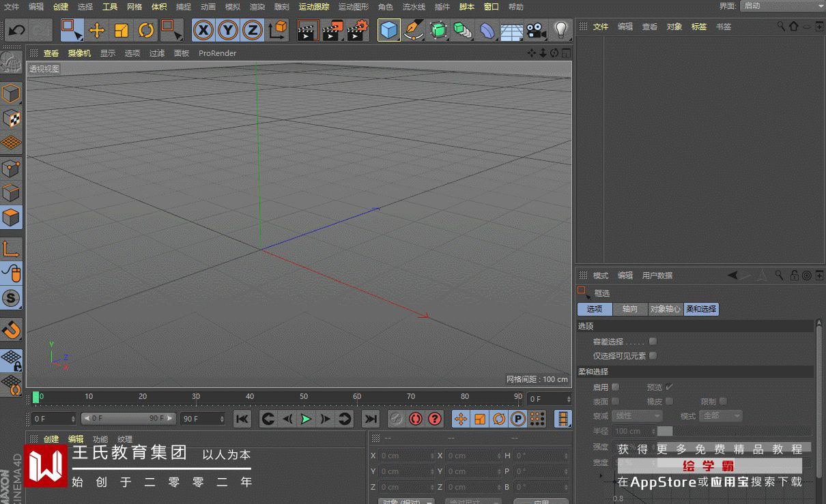The image size is (826, 504).
Task: Click the camera object icon
Action: pyautogui.click(x=537, y=30)
